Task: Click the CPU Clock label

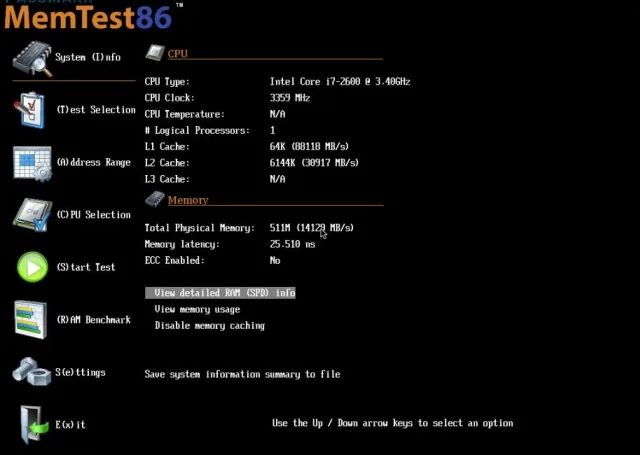Action: [170, 98]
